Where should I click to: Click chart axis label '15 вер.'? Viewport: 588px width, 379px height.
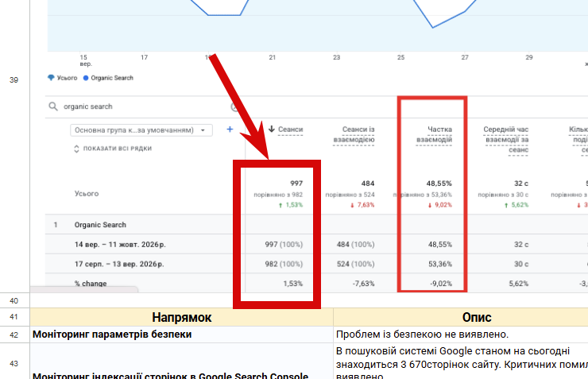coord(86,60)
